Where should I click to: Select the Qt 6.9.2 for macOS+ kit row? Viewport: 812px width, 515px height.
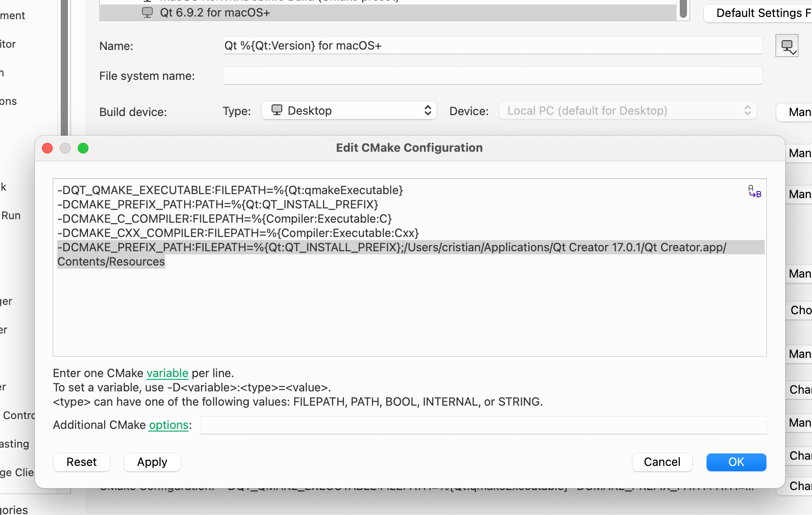pyautogui.click(x=388, y=12)
